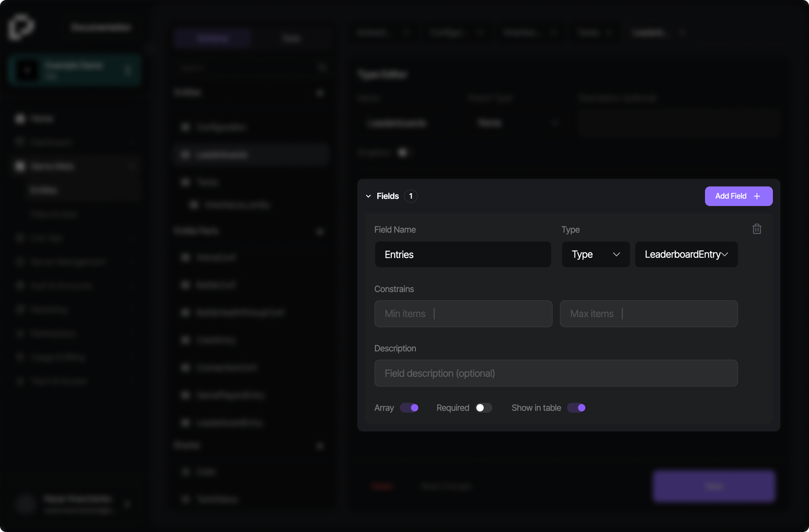Select the highlighted left tab in the entities panel
Viewport: 809px width, 532px height.
pyautogui.click(x=212, y=38)
